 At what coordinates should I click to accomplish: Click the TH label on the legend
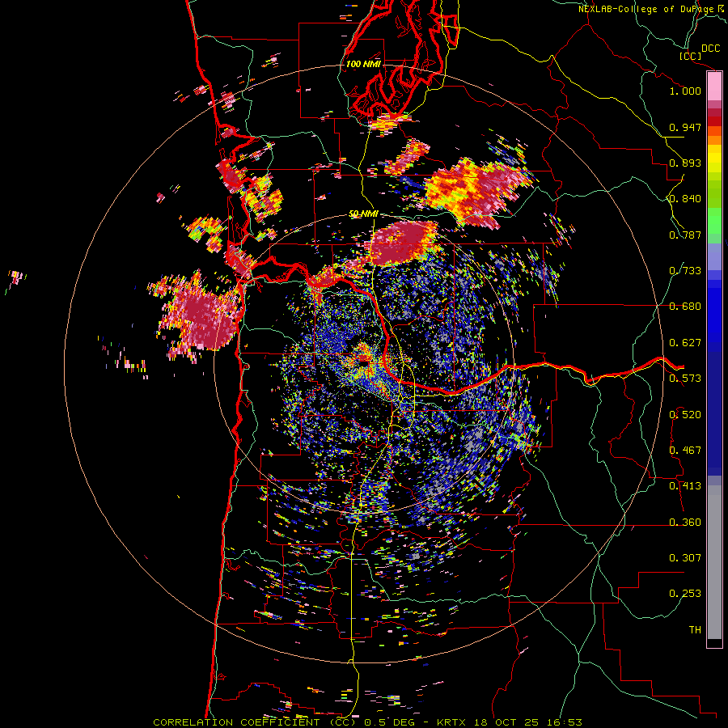click(695, 630)
